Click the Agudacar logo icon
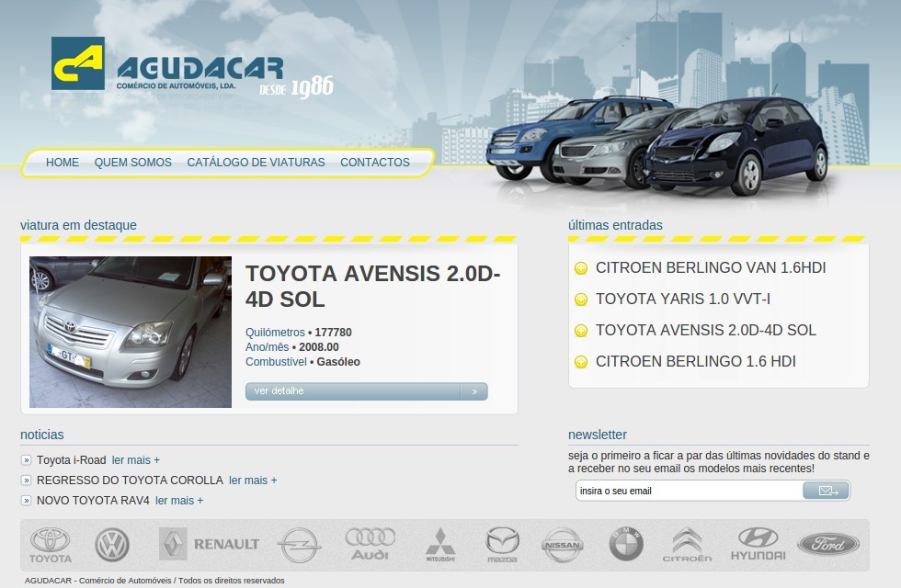This screenshot has height=588, width=901. [x=77, y=63]
